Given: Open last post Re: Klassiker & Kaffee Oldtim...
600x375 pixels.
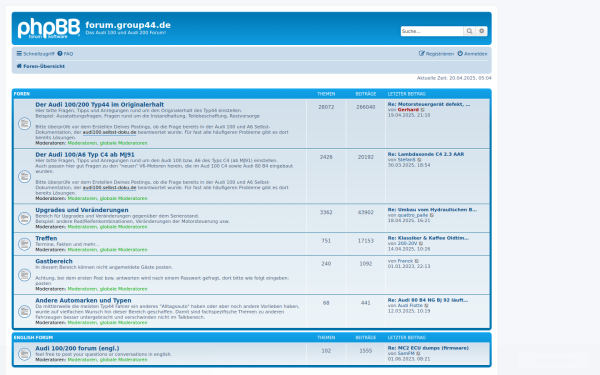Looking at the screenshot, I should 428,238.
